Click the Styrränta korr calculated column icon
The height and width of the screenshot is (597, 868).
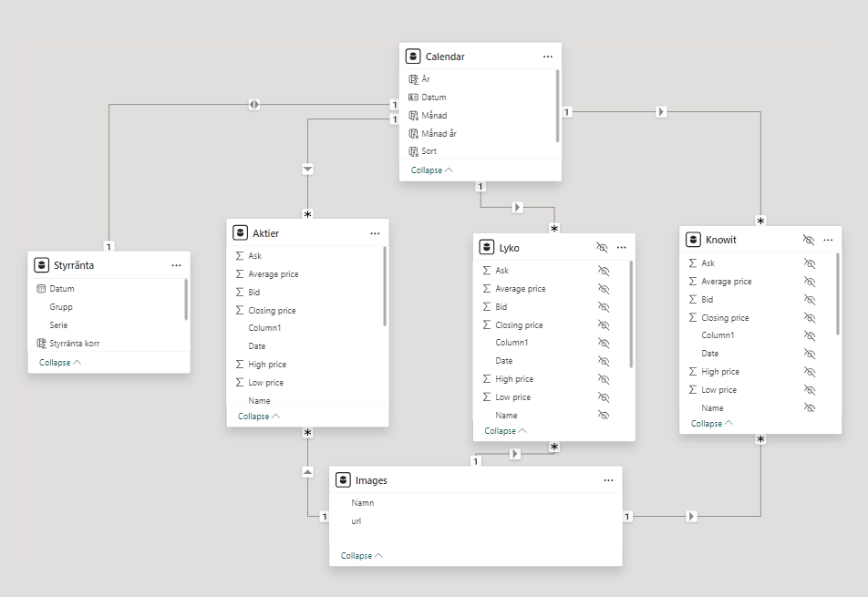click(x=41, y=343)
